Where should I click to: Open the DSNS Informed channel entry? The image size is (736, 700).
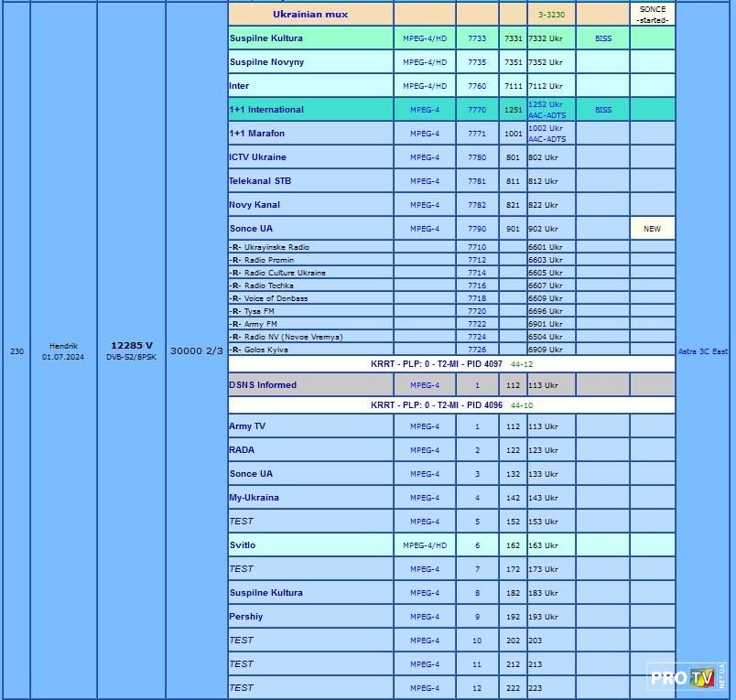[263, 385]
